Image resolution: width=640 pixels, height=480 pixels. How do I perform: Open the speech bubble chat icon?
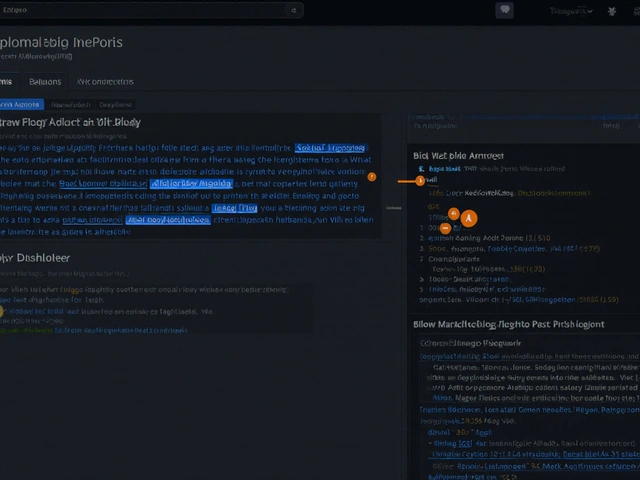[x=504, y=10]
